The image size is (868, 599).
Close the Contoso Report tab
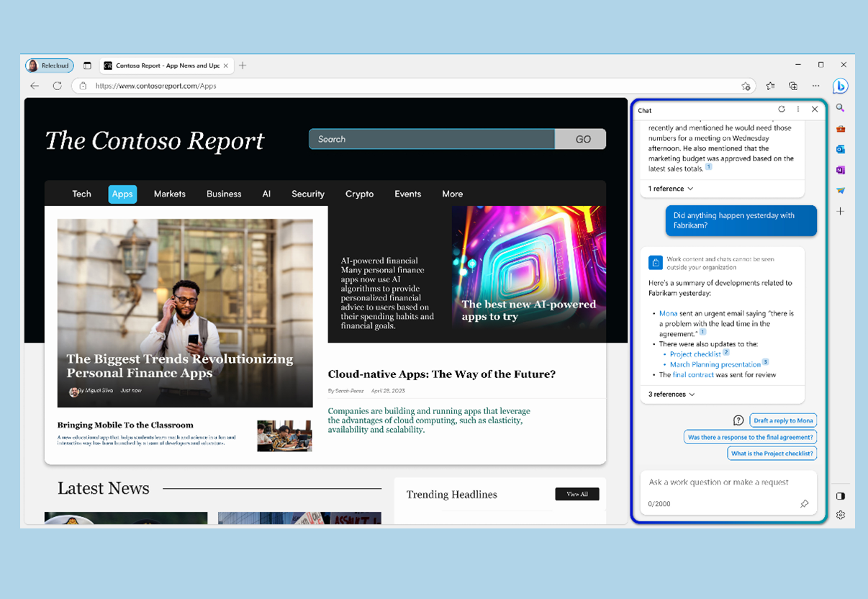pyautogui.click(x=225, y=66)
